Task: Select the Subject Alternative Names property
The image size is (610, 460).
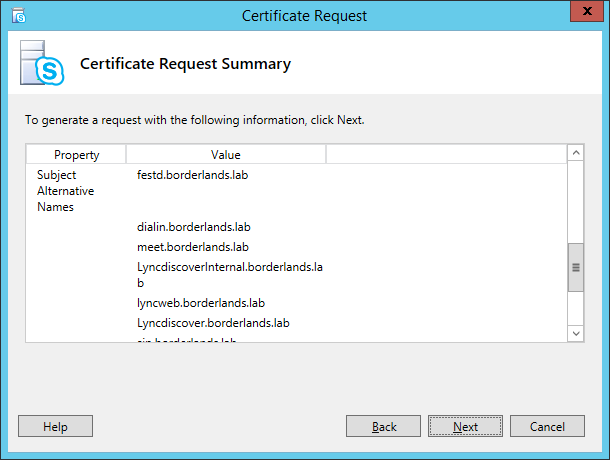Action: [65, 191]
